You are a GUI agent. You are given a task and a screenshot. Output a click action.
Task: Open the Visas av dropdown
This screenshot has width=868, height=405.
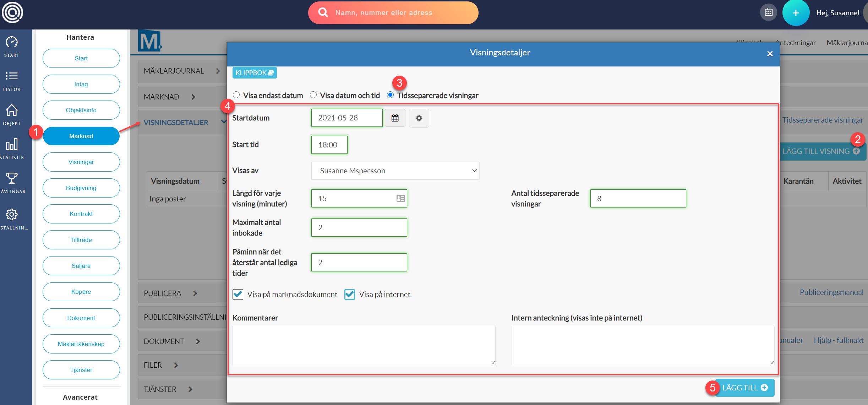click(395, 171)
